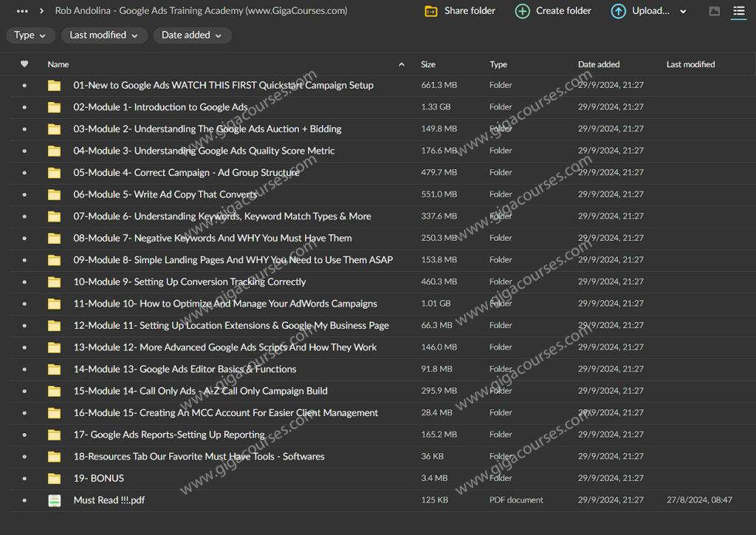
Task: Click the PDF document icon for Must Read
Action: [x=55, y=500]
